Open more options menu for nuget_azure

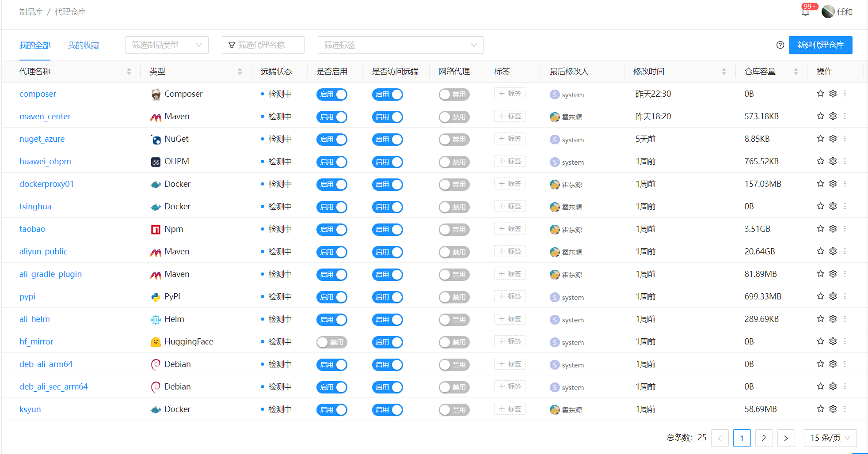pyautogui.click(x=845, y=139)
